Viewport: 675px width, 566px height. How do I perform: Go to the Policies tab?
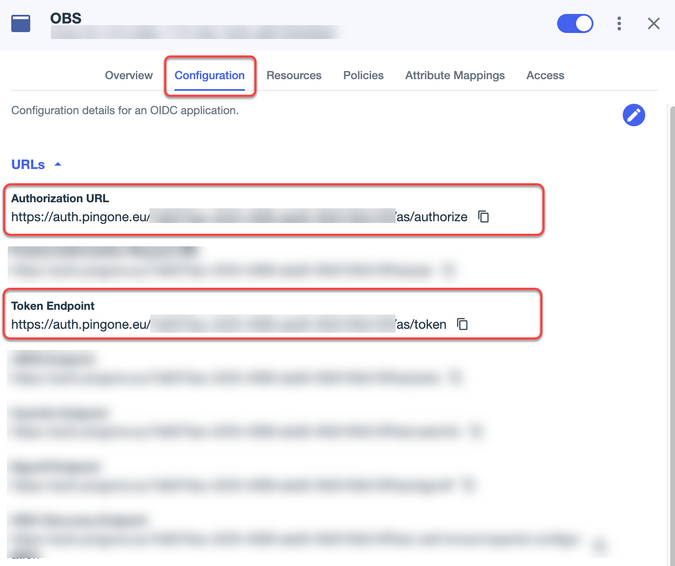(x=363, y=76)
